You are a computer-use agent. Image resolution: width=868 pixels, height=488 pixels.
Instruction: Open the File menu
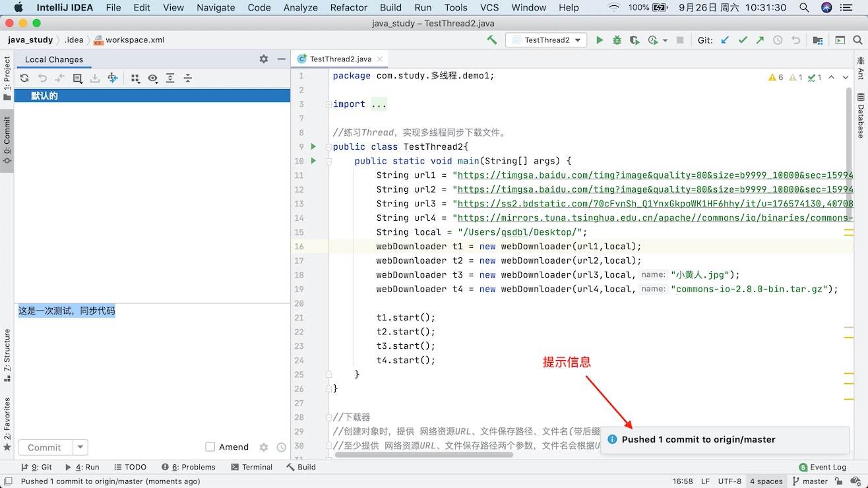(113, 8)
